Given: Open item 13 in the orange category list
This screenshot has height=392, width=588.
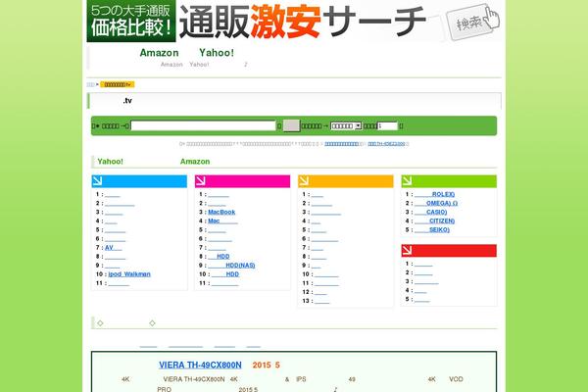Looking at the screenshot, I should [322, 301].
